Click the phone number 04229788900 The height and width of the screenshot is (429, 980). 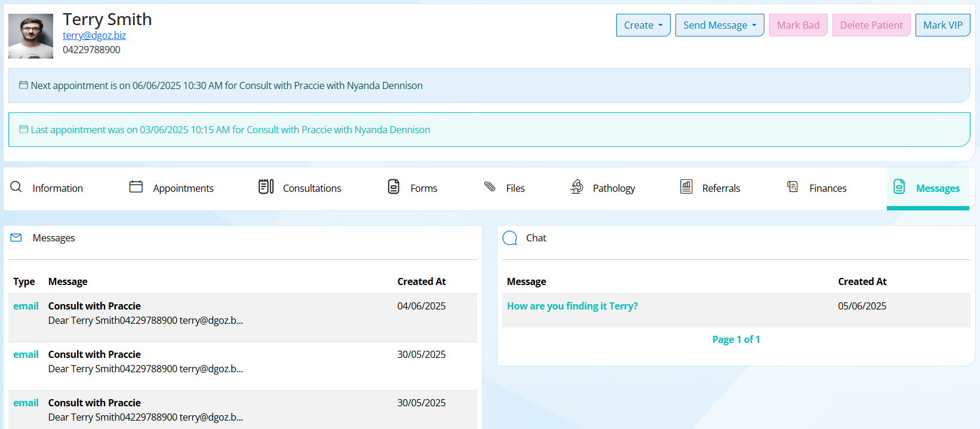pyautogui.click(x=91, y=50)
